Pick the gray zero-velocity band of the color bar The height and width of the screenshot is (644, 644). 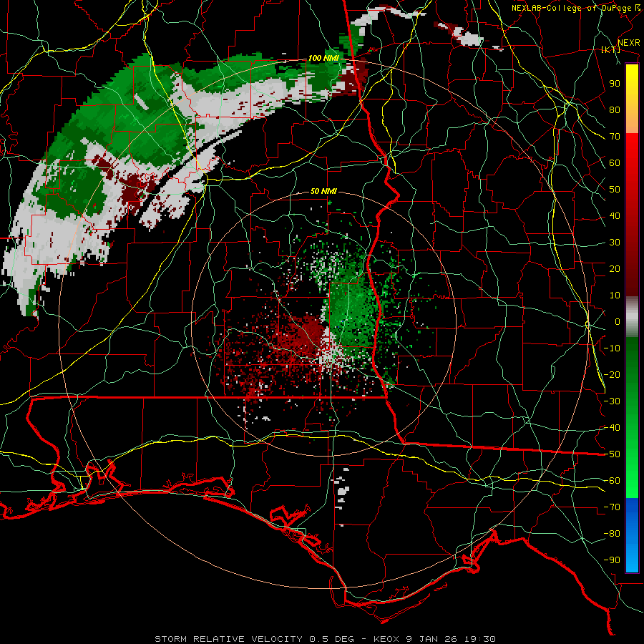[x=632, y=317]
